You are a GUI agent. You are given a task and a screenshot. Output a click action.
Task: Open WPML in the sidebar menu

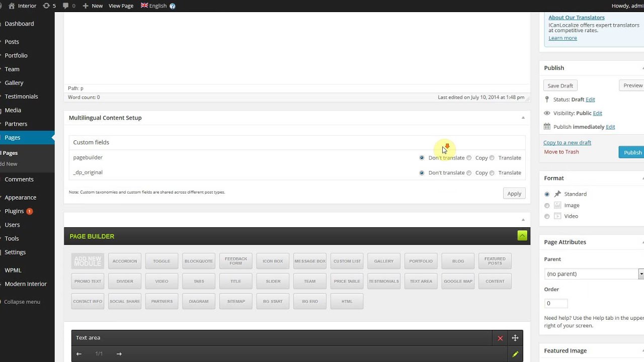click(13, 270)
